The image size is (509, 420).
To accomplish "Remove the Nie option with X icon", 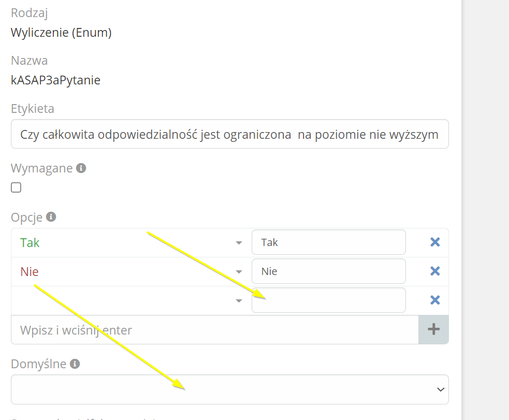I will (435, 271).
